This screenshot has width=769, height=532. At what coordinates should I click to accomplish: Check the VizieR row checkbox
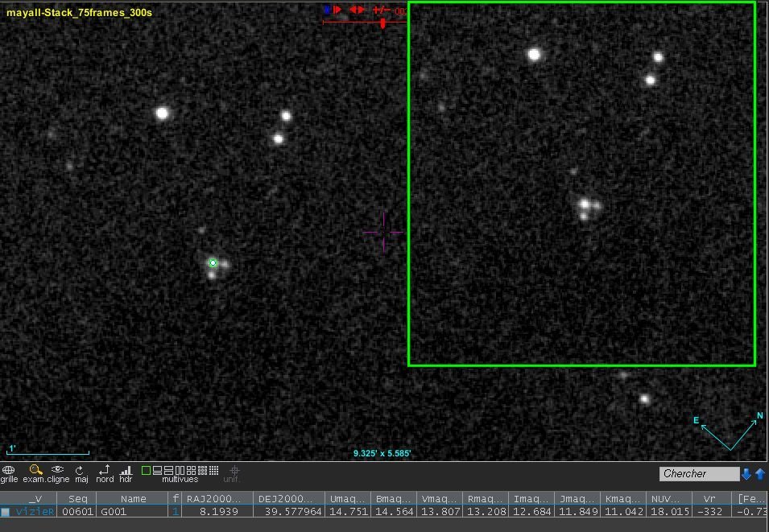(x=6, y=512)
